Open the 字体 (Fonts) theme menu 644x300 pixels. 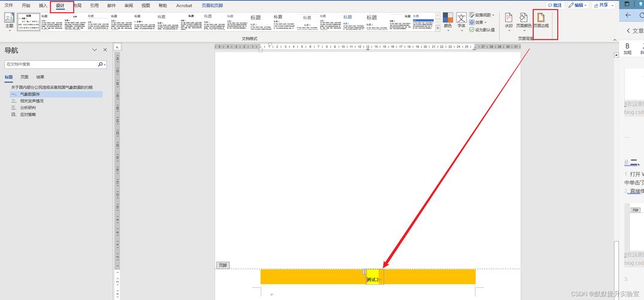461,21
